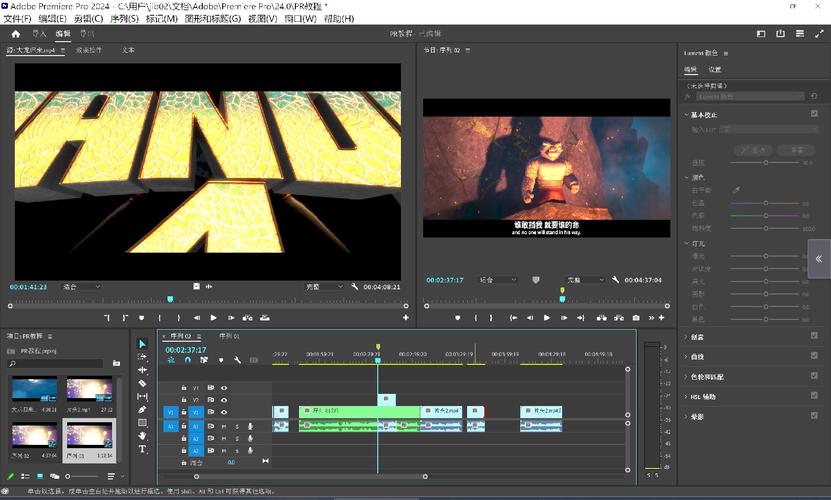The image size is (831, 500).
Task: Adjust the Temperature slider in Lumetri
Action: [765, 203]
